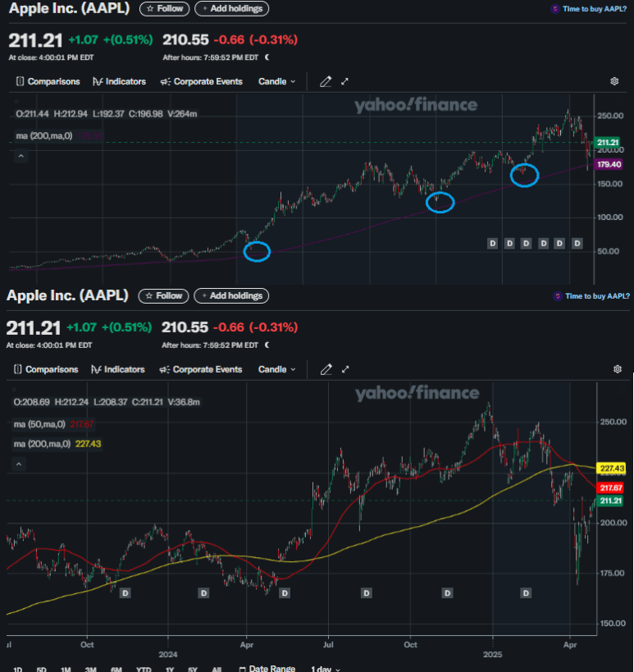Collapse the indicator legend chevron in bottom chart
The image size is (634, 672).
click(x=19, y=464)
